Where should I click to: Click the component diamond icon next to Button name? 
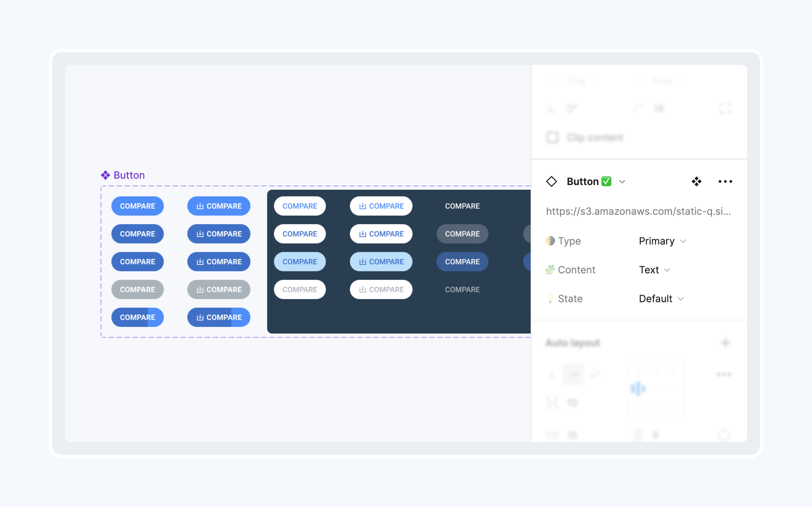(x=552, y=181)
